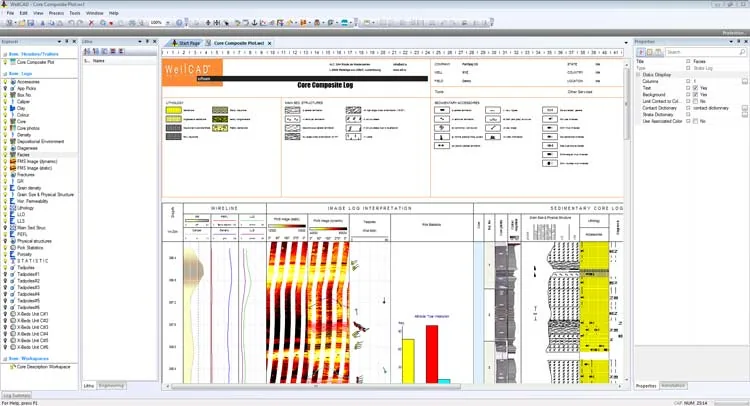The height and width of the screenshot is (406, 750).
Task: Collapse the Data Display property group
Action: coord(638,75)
